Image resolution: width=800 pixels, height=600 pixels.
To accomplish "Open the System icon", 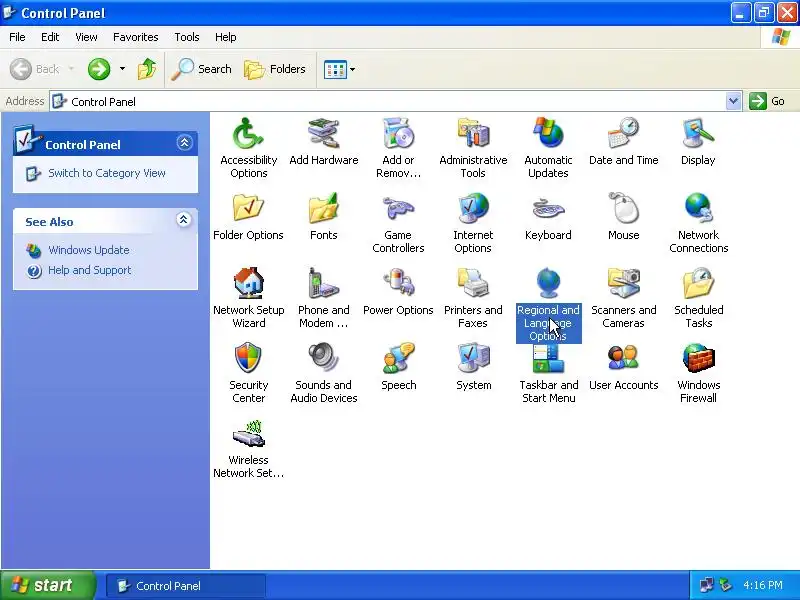I will pyautogui.click(x=473, y=359).
